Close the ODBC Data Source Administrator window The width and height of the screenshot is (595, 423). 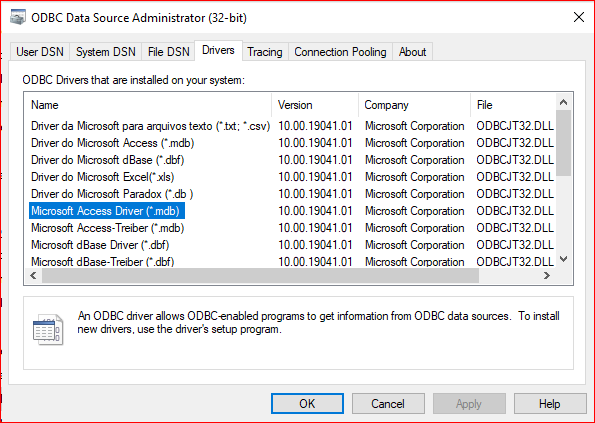pos(579,17)
